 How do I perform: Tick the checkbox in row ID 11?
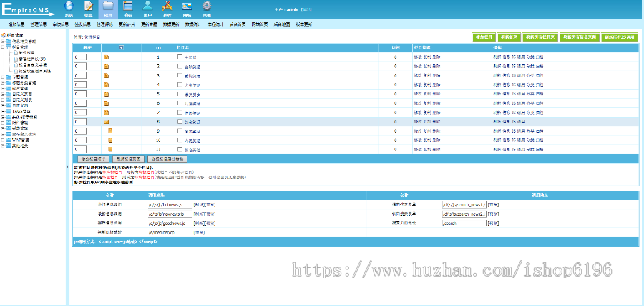coord(180,149)
